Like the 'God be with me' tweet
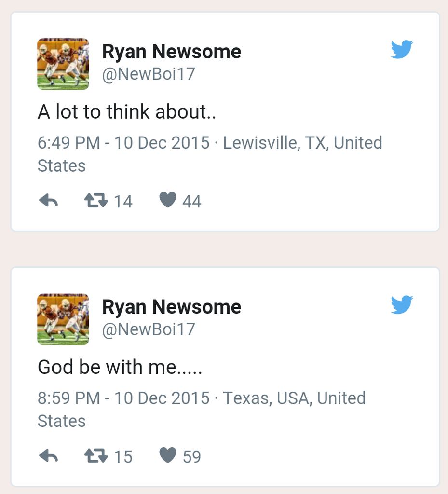 [x=168, y=455]
